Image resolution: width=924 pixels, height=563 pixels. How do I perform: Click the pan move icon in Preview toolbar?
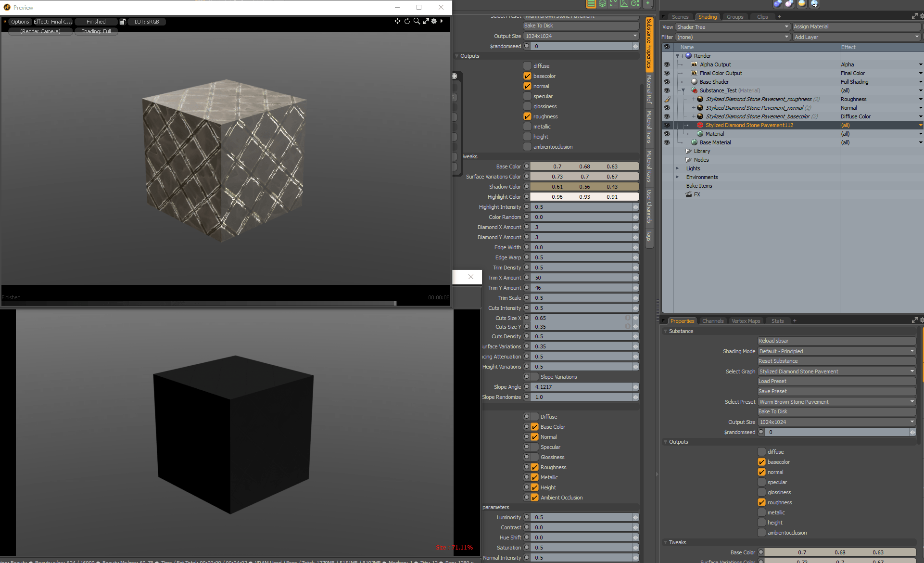coord(397,21)
